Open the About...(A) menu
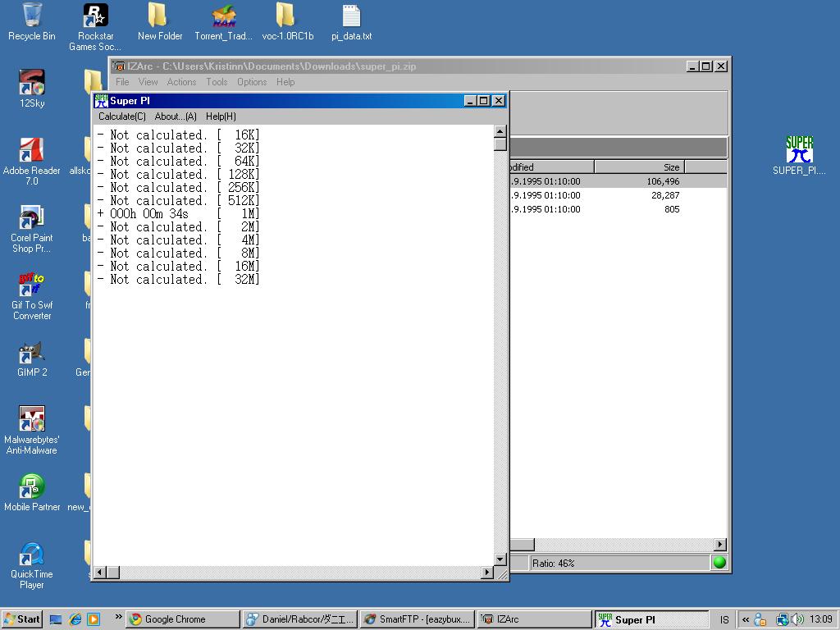The width and height of the screenshot is (840, 630). (x=176, y=116)
